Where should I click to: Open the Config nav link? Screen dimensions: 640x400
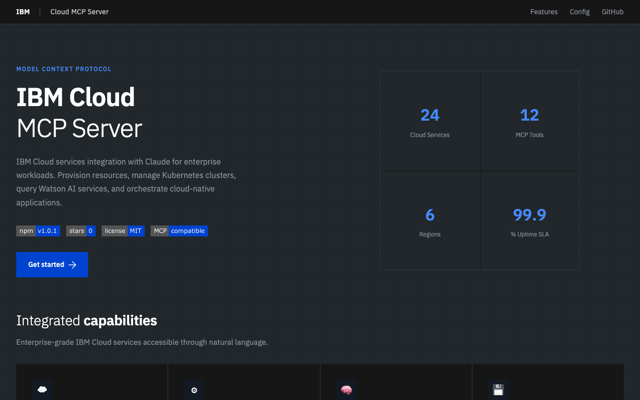point(580,12)
